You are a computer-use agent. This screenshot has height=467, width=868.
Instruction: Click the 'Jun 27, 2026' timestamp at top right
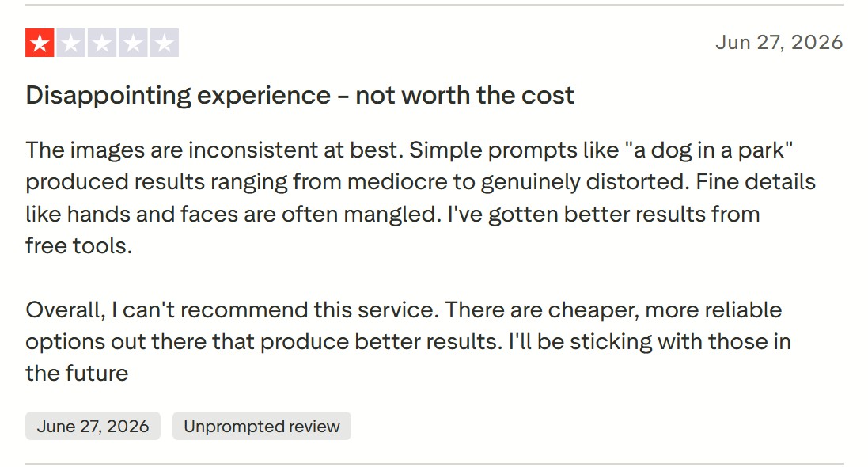[779, 43]
